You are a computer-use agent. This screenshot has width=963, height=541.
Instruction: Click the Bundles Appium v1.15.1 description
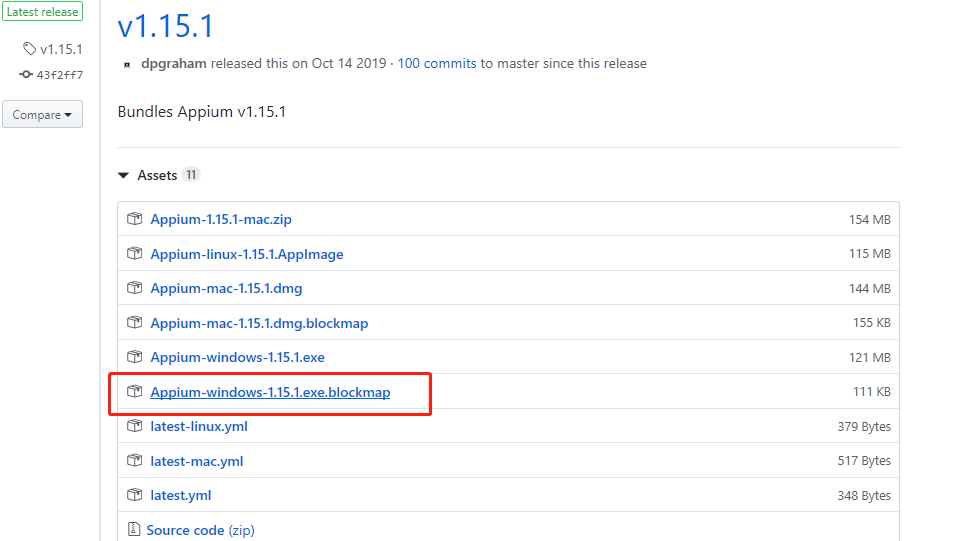coord(201,112)
